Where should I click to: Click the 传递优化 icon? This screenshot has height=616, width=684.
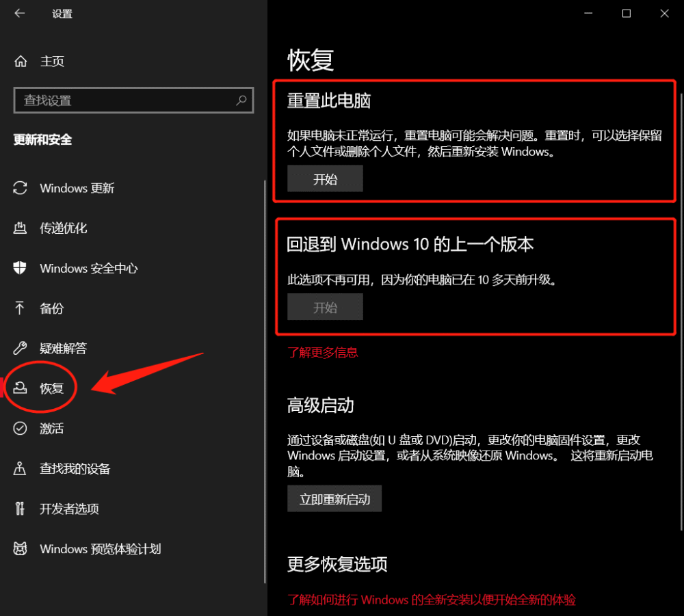tap(20, 228)
